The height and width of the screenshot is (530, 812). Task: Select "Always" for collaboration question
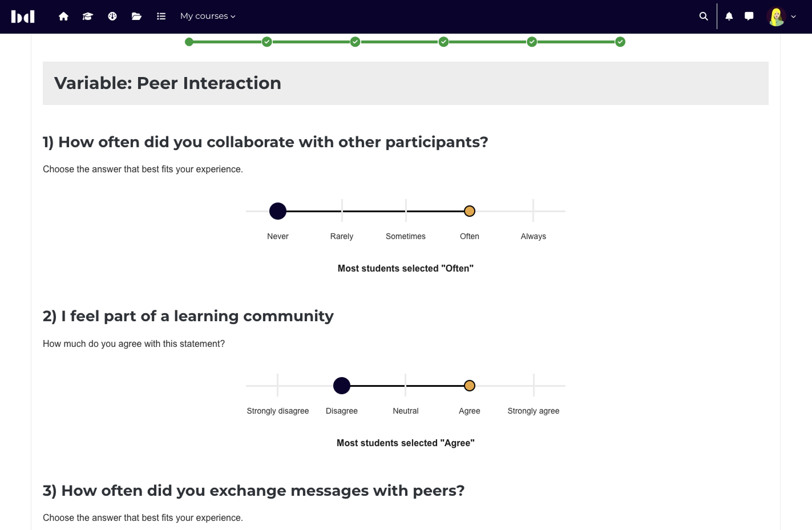tap(533, 211)
